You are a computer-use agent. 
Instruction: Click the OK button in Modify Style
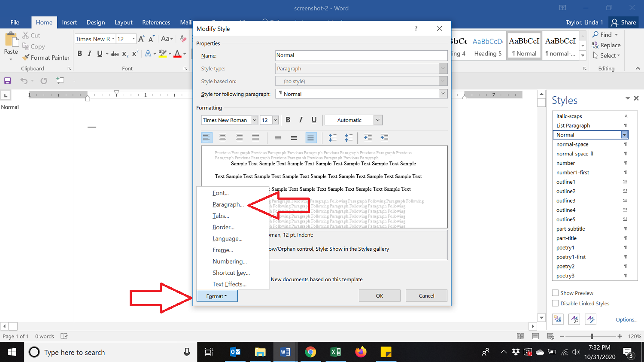pyautogui.click(x=380, y=295)
